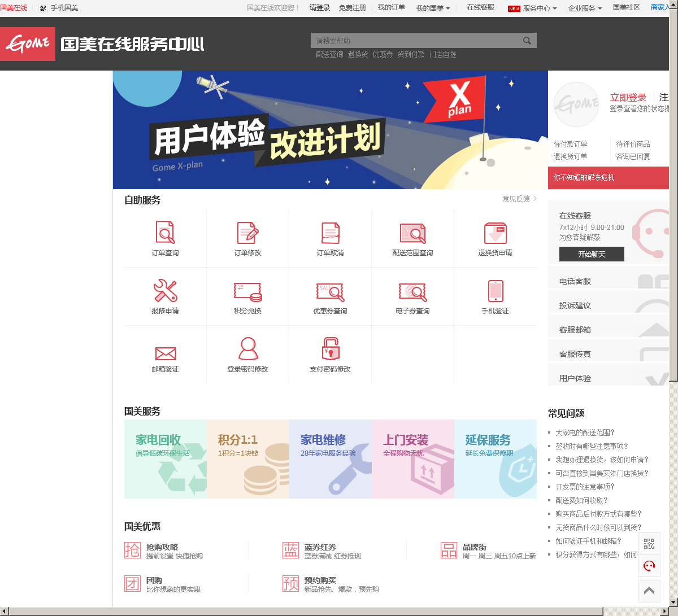Expand the 服务中心 dropdown

coord(539,8)
